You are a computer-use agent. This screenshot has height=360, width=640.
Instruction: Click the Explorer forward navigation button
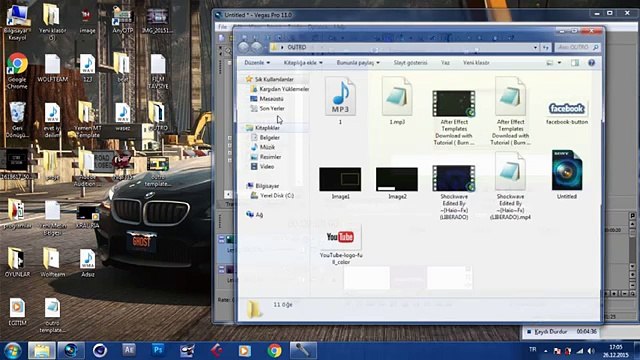click(257, 47)
